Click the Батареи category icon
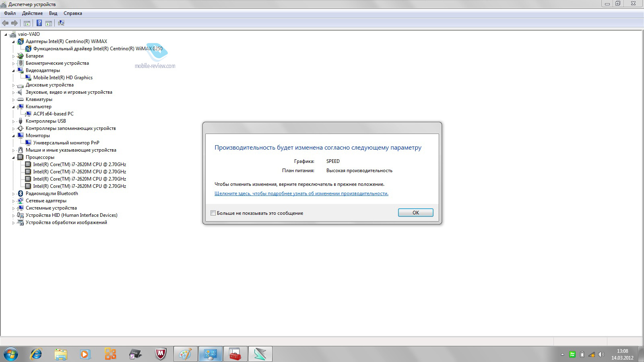This screenshot has width=644, height=362. click(21, 56)
